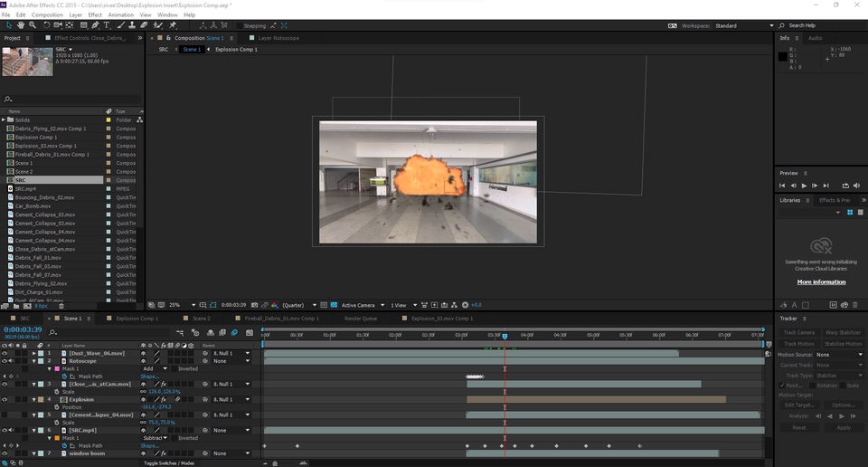Viewport: 868px width, 467px height.
Task: Mute audio of the SRC.mp4 layer
Action: pos(11,430)
